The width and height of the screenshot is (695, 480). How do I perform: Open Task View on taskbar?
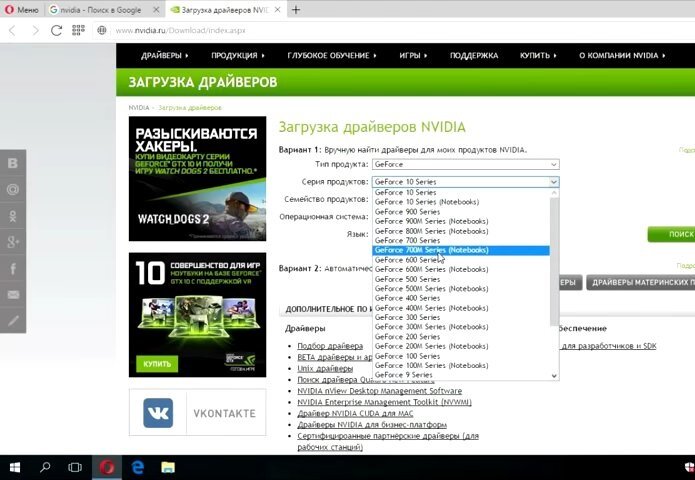[75, 468]
